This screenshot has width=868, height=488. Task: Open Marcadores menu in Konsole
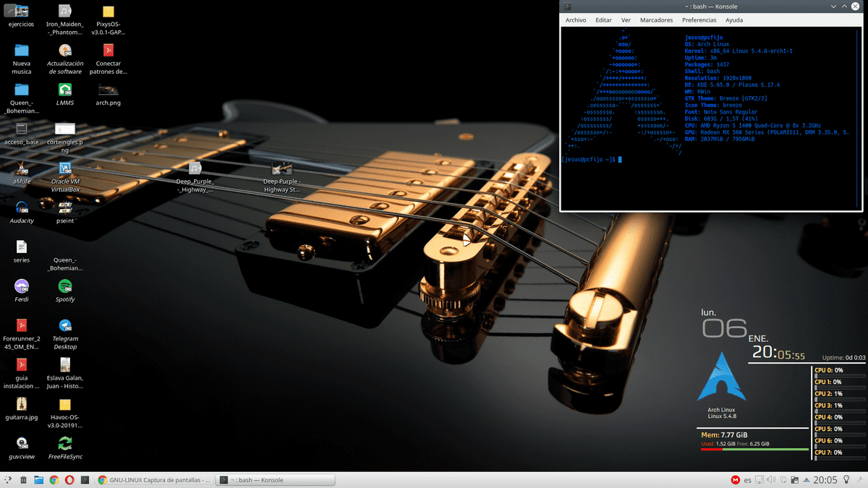657,20
